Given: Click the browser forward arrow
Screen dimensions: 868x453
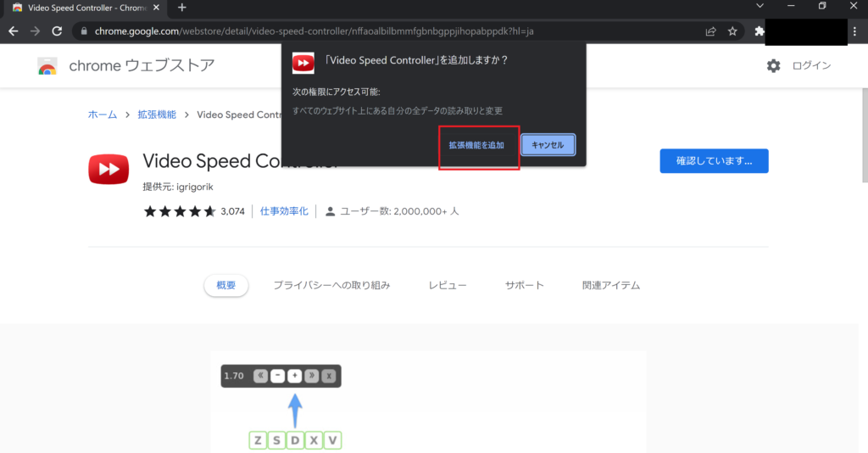Looking at the screenshot, I should coord(35,31).
